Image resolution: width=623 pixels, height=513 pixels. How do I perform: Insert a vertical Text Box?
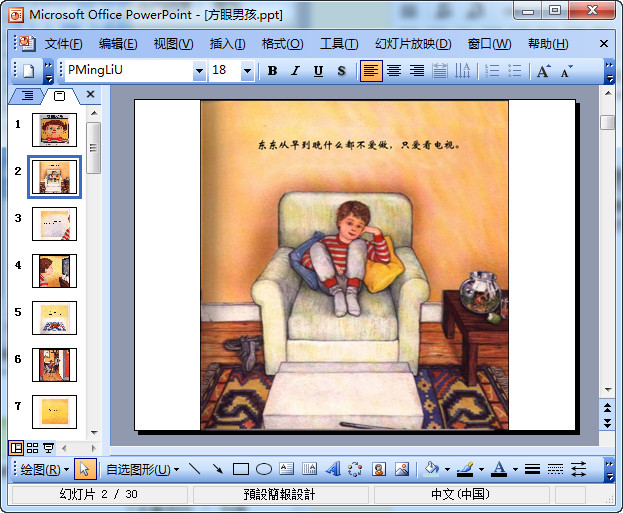pyautogui.click(x=310, y=469)
